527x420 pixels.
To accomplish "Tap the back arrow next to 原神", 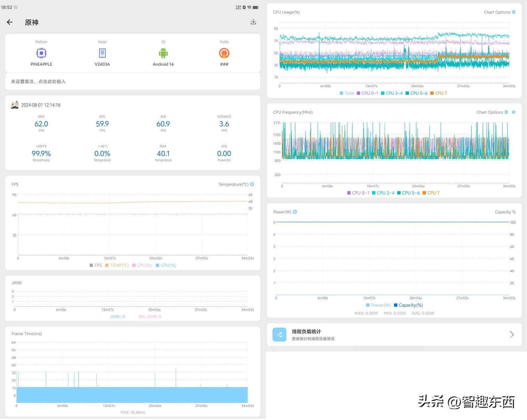I will [x=10, y=22].
